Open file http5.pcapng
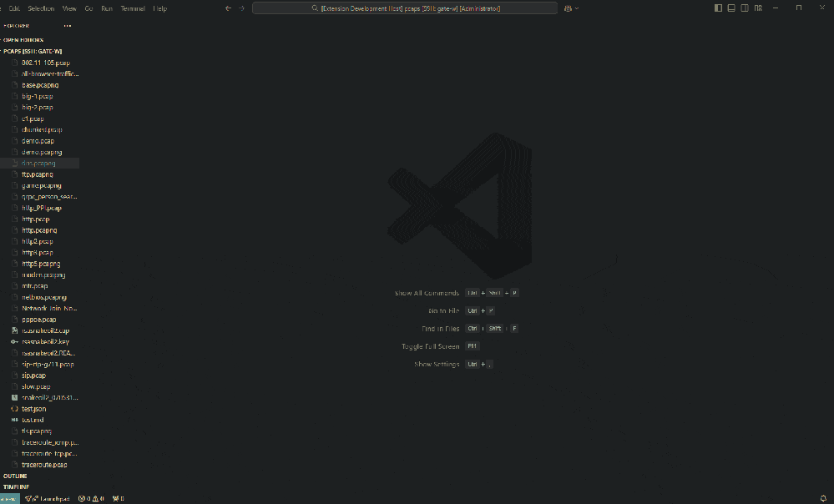This screenshot has height=504, width=834. click(41, 264)
